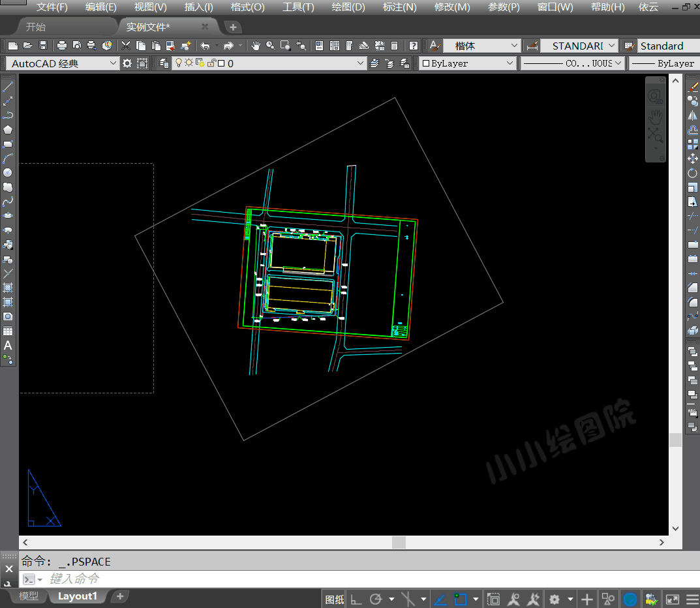The height and width of the screenshot is (608, 700).
Task: Toggle Ortho mode in status bar
Action: pos(356,599)
